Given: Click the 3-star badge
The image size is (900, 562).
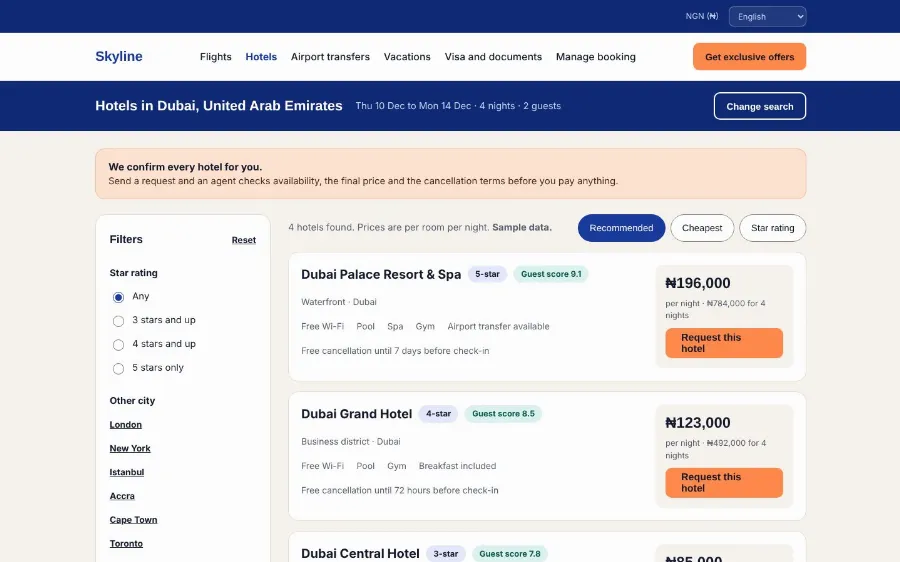Looking at the screenshot, I should point(445,554).
